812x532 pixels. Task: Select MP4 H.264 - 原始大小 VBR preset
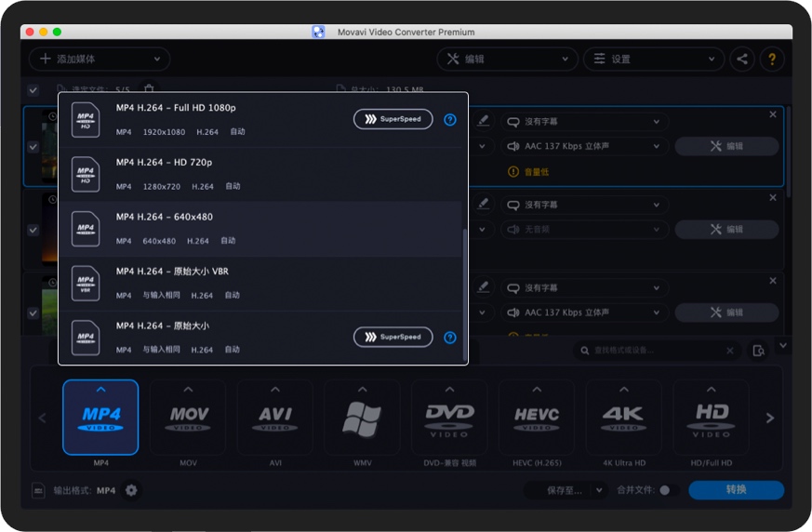coord(260,284)
